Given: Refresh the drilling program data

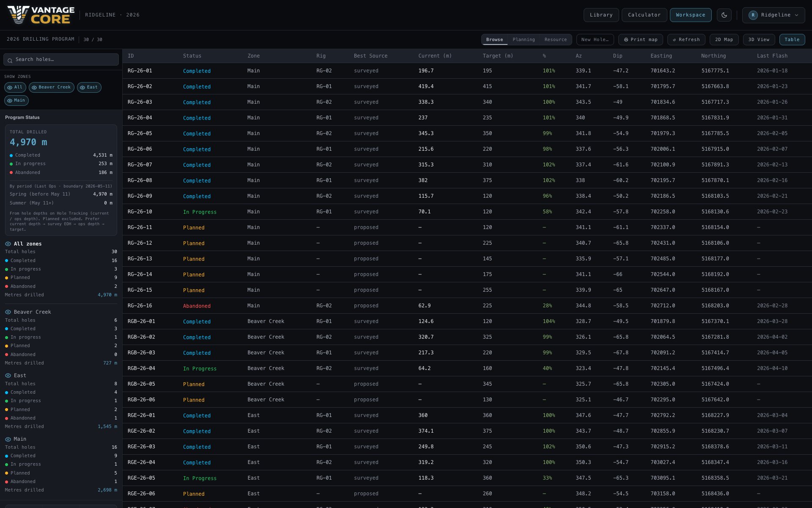Looking at the screenshot, I should 686,39.
